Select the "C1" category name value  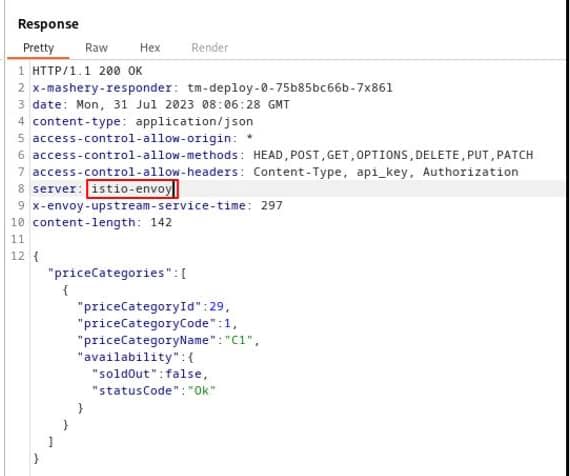(x=238, y=340)
